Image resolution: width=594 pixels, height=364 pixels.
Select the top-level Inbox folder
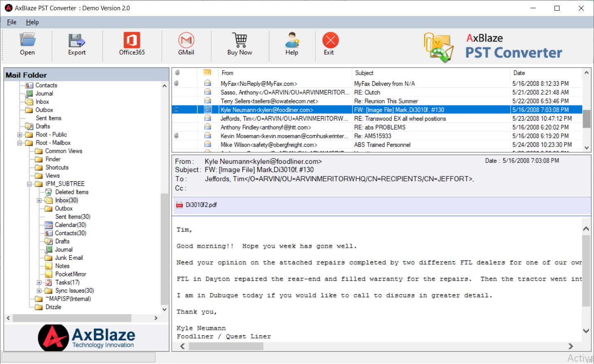click(x=42, y=102)
